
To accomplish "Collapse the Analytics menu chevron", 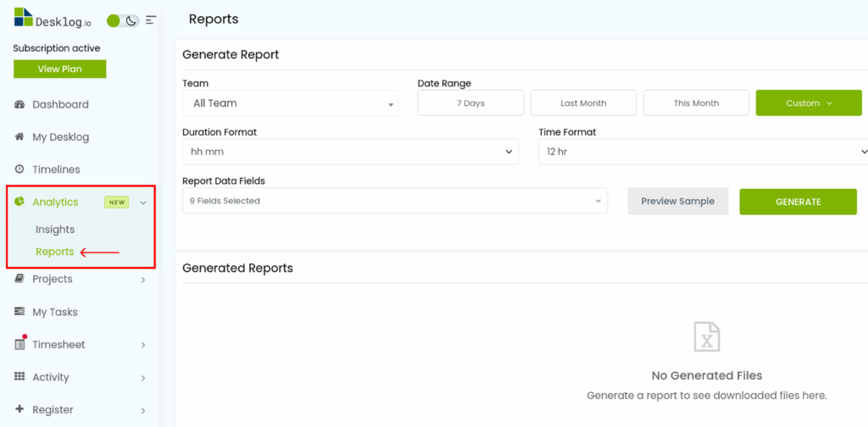I will [x=143, y=202].
